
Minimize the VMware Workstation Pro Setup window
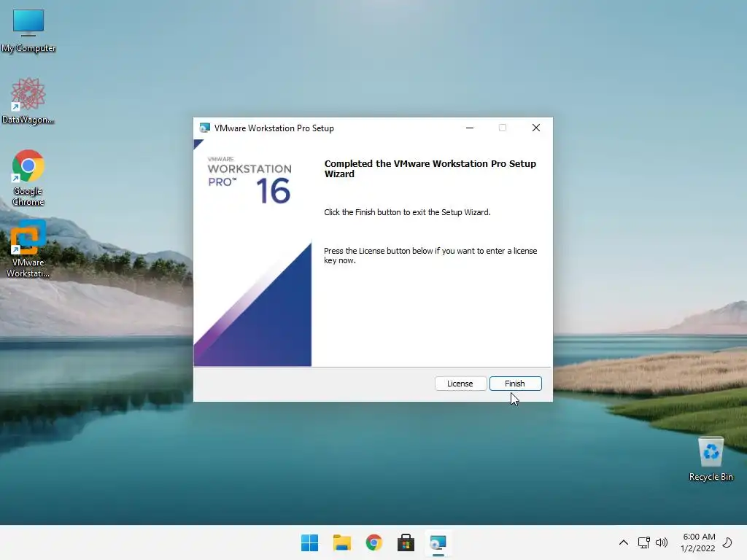[470, 128]
